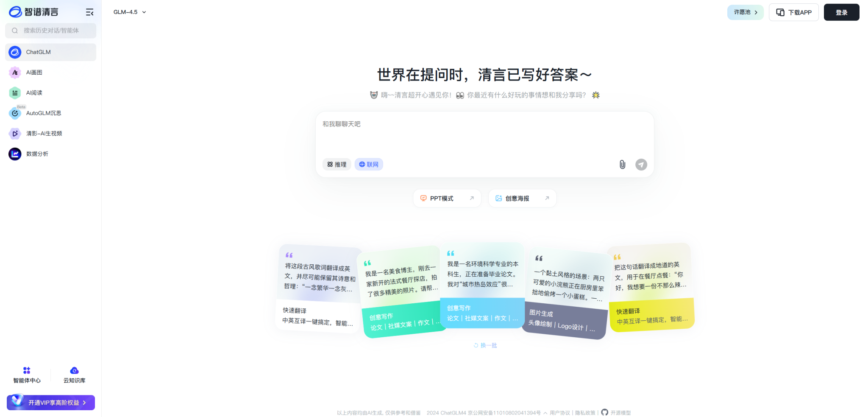Image resolution: width=868 pixels, height=417 pixels.
Task: Select the 餐厅点餐翻译 yellow card
Action: [651, 288]
